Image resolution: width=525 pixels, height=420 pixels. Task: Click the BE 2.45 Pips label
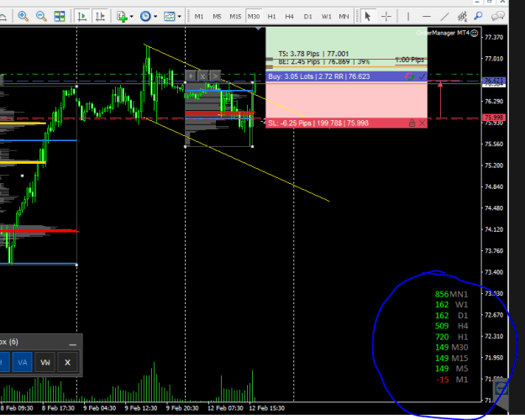324,62
